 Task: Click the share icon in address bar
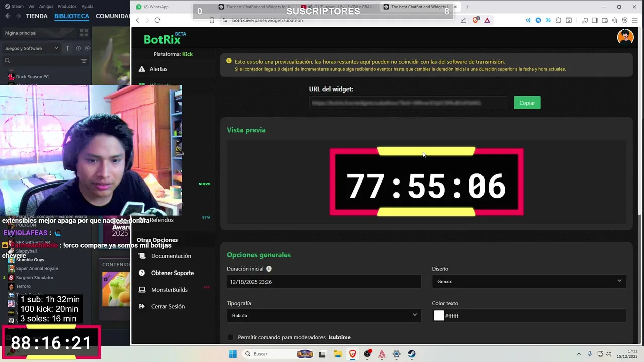click(463, 20)
